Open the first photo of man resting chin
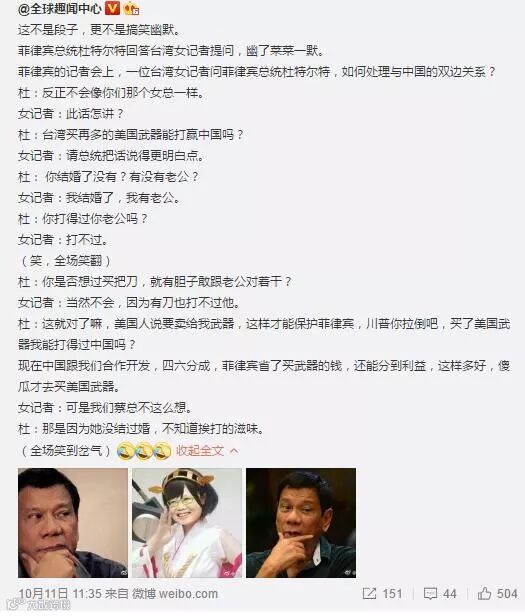The image size is (525, 616). tap(73, 523)
